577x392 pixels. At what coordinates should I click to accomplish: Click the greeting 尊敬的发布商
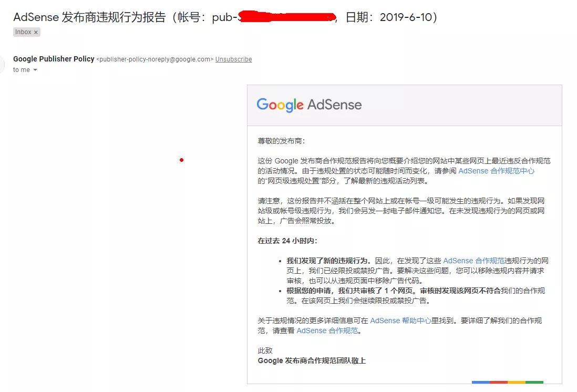point(281,141)
